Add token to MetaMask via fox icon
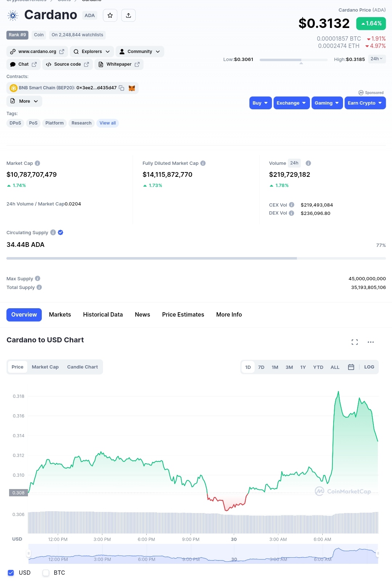Screen dimensions: 392x586 pos(132,88)
